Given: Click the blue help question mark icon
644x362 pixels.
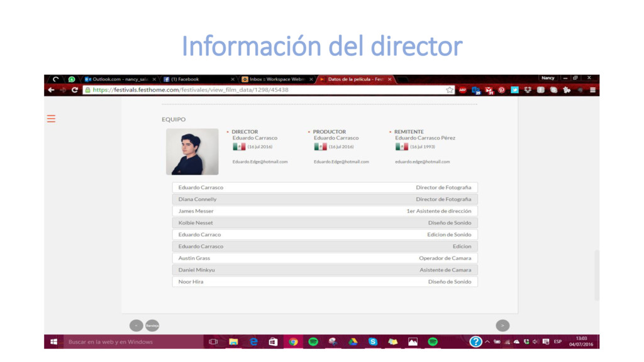Looking at the screenshot, I should pyautogui.click(x=476, y=342).
